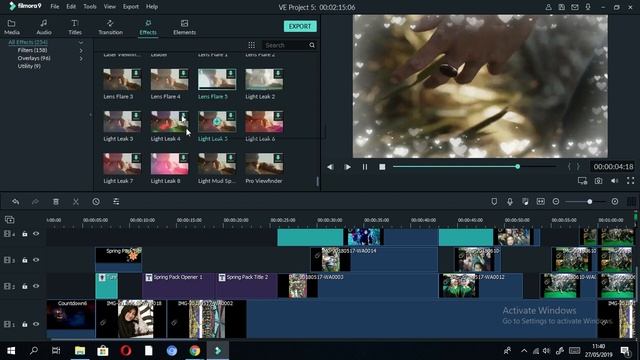Screen dimensions: 640x360
Task: Select Filters (158) category
Action: 32,50
